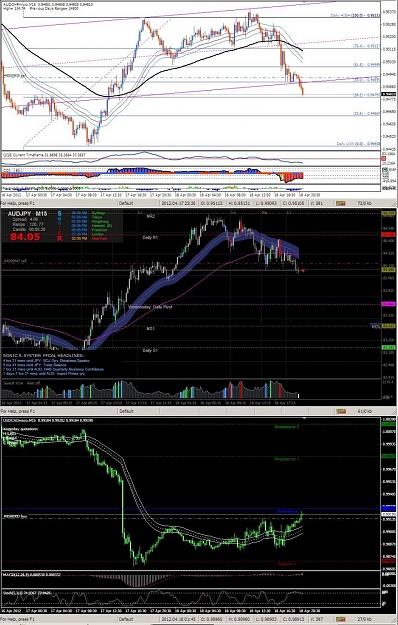Screen dimensions: 398x625
Task: Click the current price tag on AUDCHF price axis
Action: (388, 94)
